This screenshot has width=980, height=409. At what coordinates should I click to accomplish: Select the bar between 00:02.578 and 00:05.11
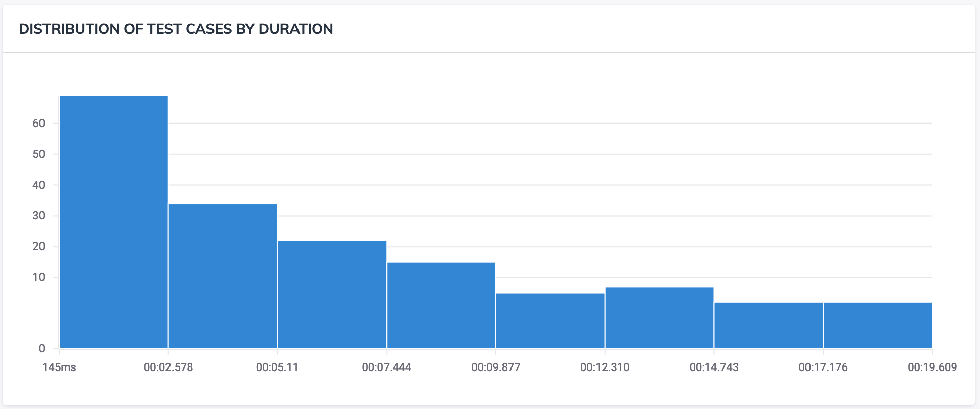click(223, 276)
